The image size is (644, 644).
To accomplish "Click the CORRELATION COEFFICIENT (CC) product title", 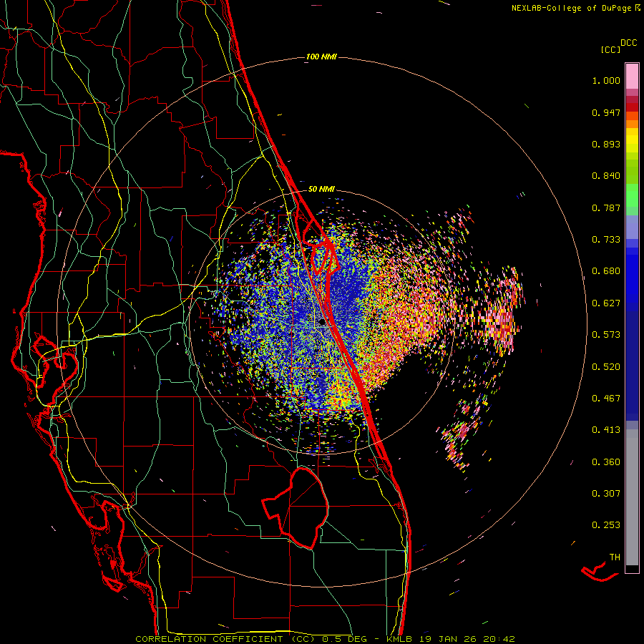I will 225,639.
